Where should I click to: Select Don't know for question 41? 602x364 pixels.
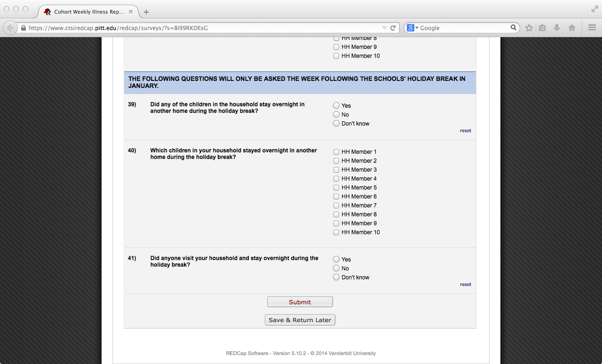point(336,277)
